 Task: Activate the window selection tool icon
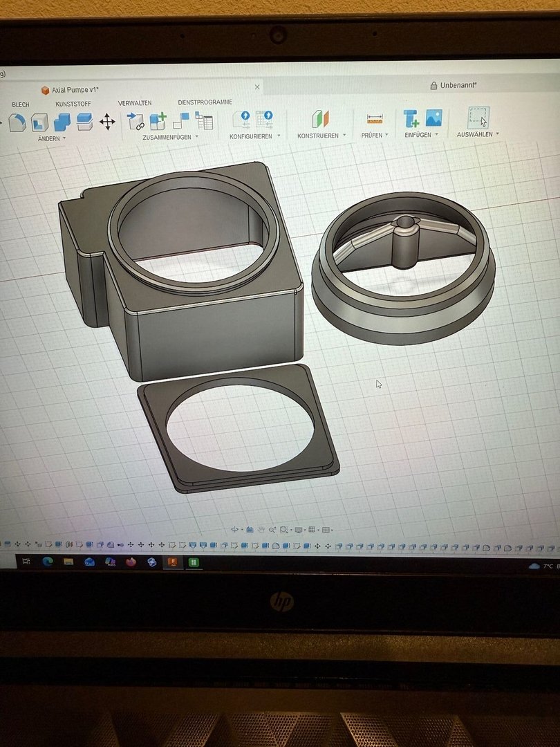pyautogui.click(x=478, y=117)
